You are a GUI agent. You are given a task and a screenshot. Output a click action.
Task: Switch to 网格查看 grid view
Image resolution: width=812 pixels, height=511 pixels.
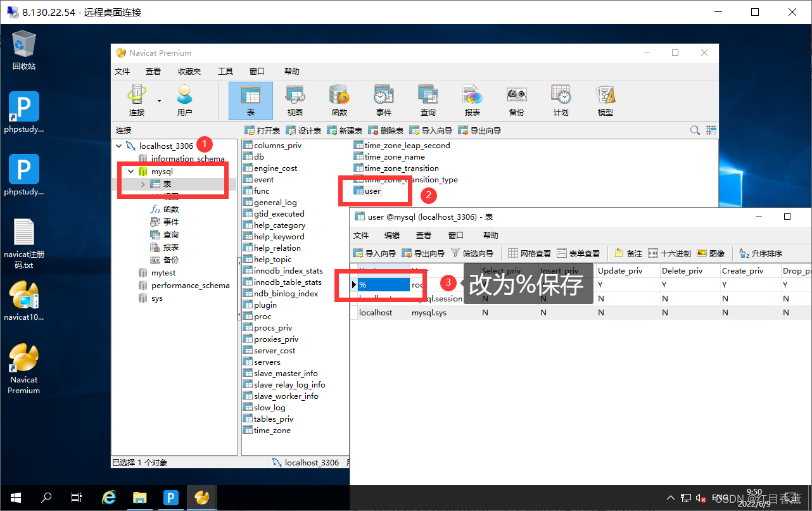coord(530,253)
